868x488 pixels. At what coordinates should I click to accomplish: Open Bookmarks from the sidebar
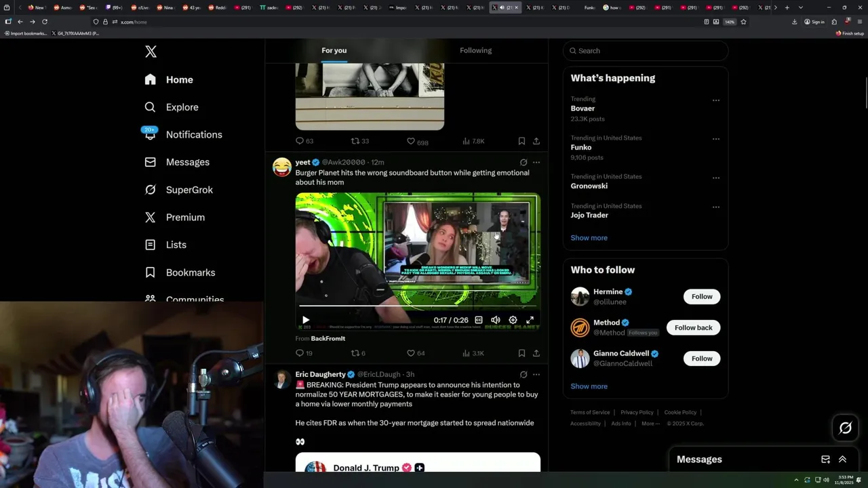[x=180, y=272]
